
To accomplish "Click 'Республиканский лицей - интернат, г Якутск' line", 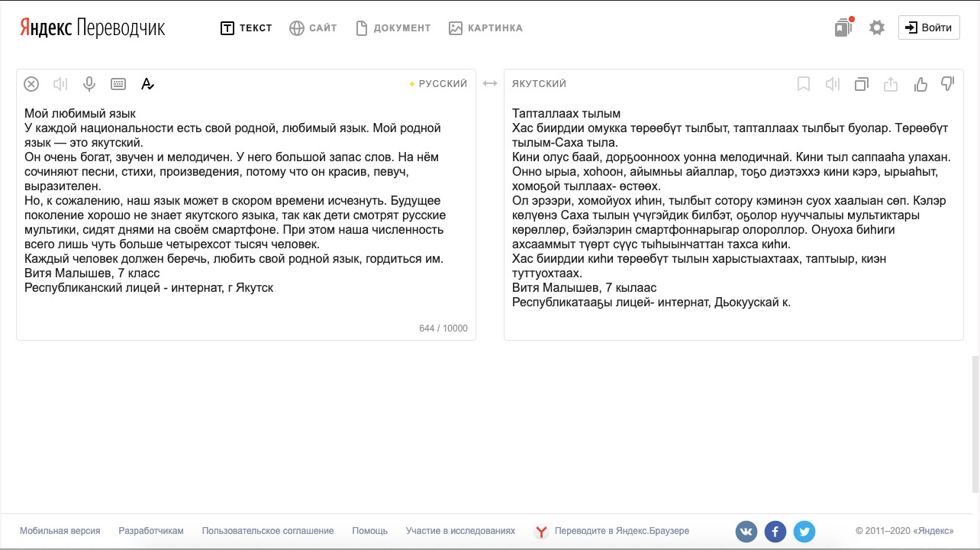I will point(149,288).
